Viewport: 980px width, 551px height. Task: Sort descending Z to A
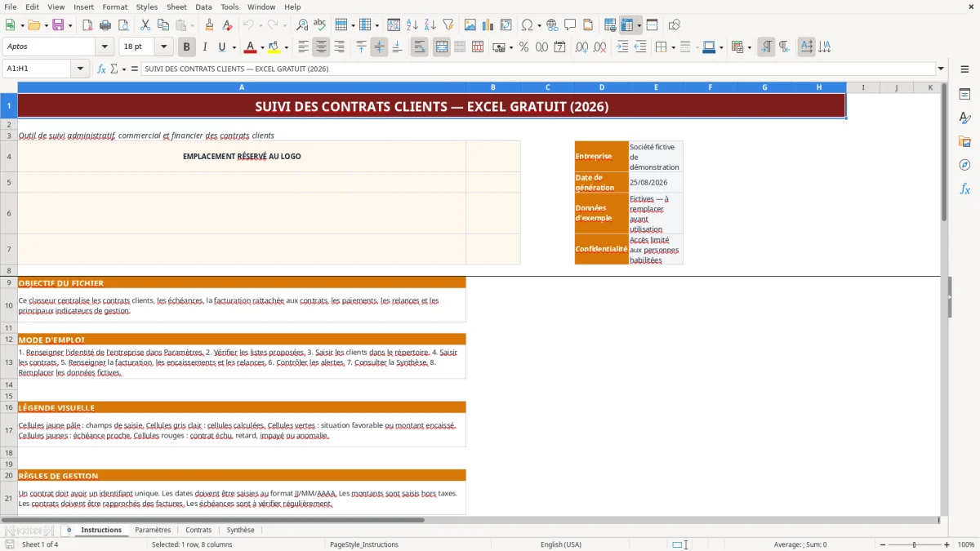coord(430,25)
